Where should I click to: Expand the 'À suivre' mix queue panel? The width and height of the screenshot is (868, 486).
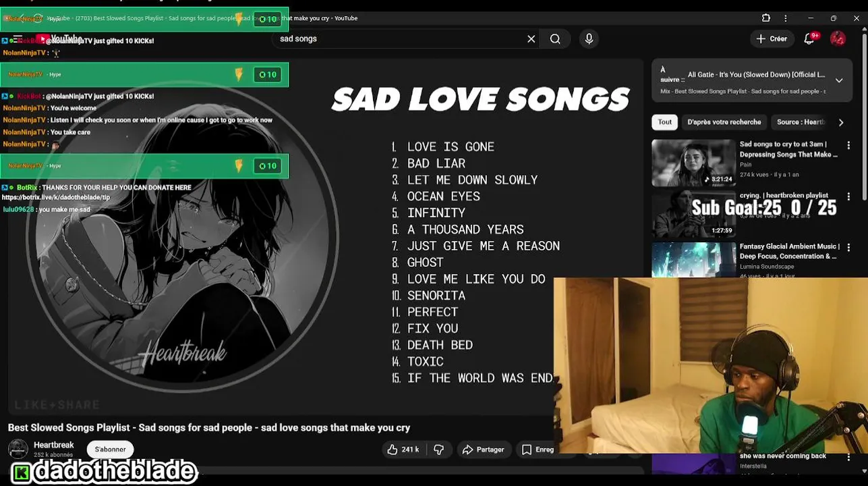coord(839,80)
